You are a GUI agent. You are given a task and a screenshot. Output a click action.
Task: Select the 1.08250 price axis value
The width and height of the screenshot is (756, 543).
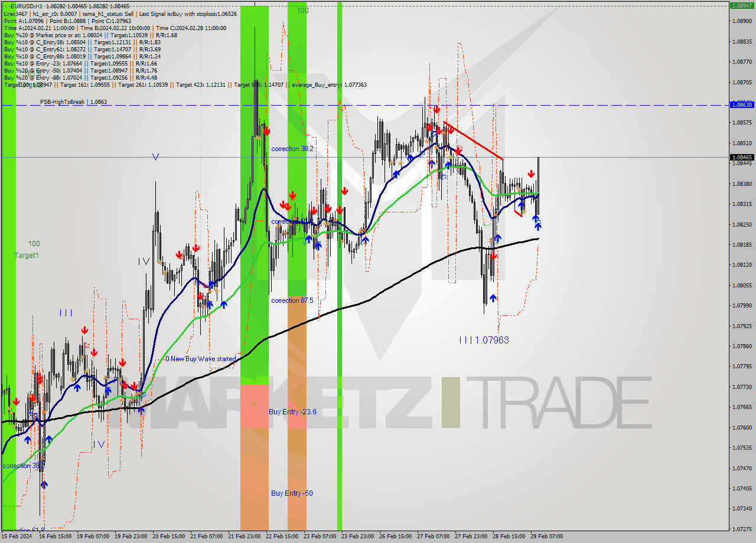742,224
